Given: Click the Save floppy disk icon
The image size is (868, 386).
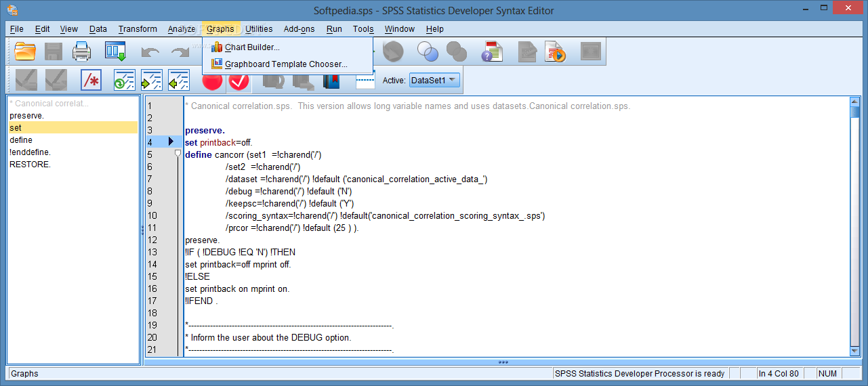Looking at the screenshot, I should pos(54,51).
